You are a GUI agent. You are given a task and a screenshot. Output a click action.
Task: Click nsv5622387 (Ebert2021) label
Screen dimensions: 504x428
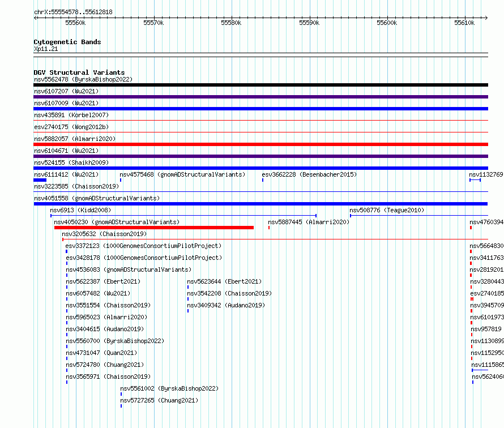click(x=103, y=281)
